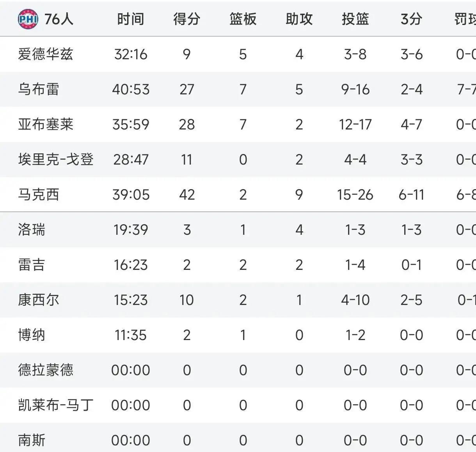Open bench player 洛瑞 profile

tap(31, 230)
